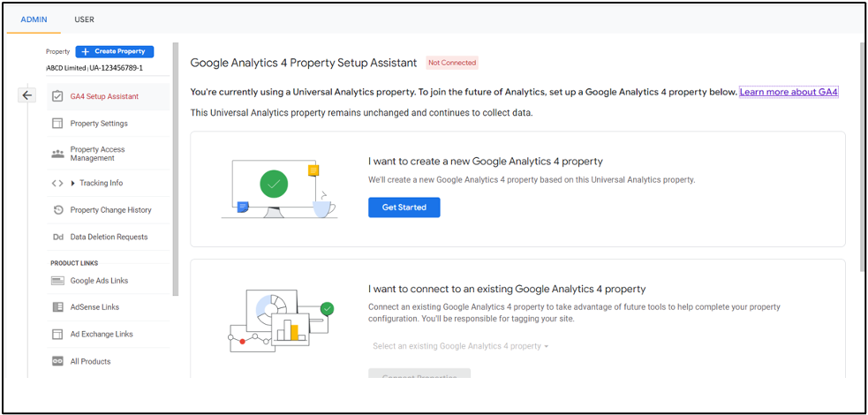Click the AdSense Links icon
Image resolution: width=868 pixels, height=415 pixels.
click(x=57, y=307)
